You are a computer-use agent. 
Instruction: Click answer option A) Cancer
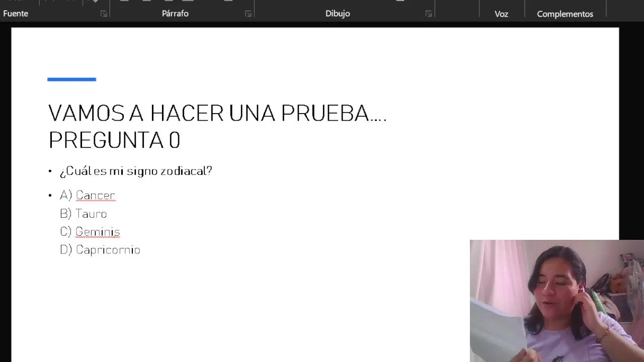[x=88, y=195]
